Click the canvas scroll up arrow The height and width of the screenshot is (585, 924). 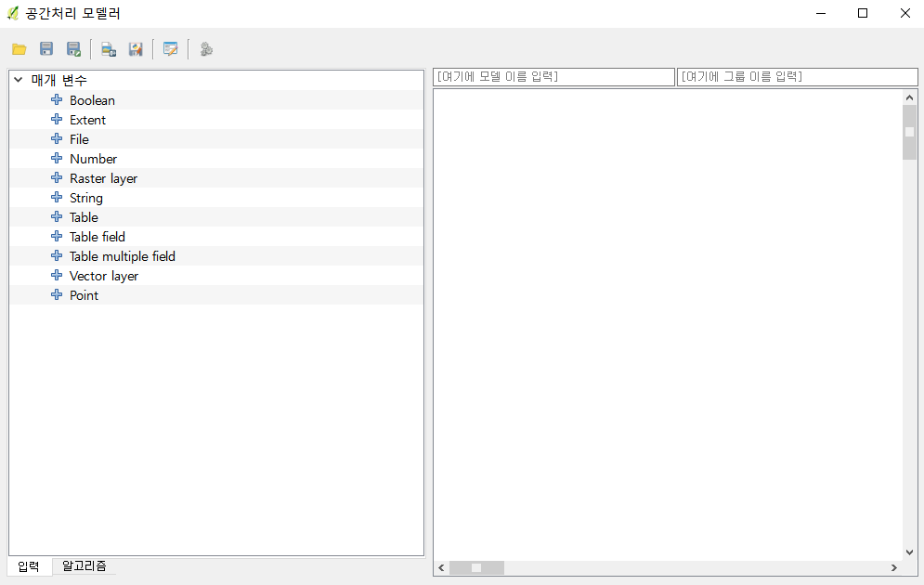pos(909,97)
